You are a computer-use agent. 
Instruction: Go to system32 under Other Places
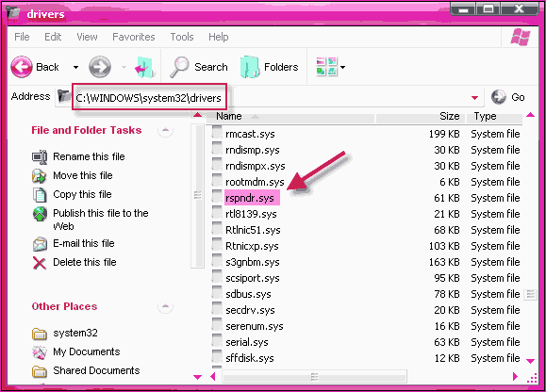click(75, 334)
